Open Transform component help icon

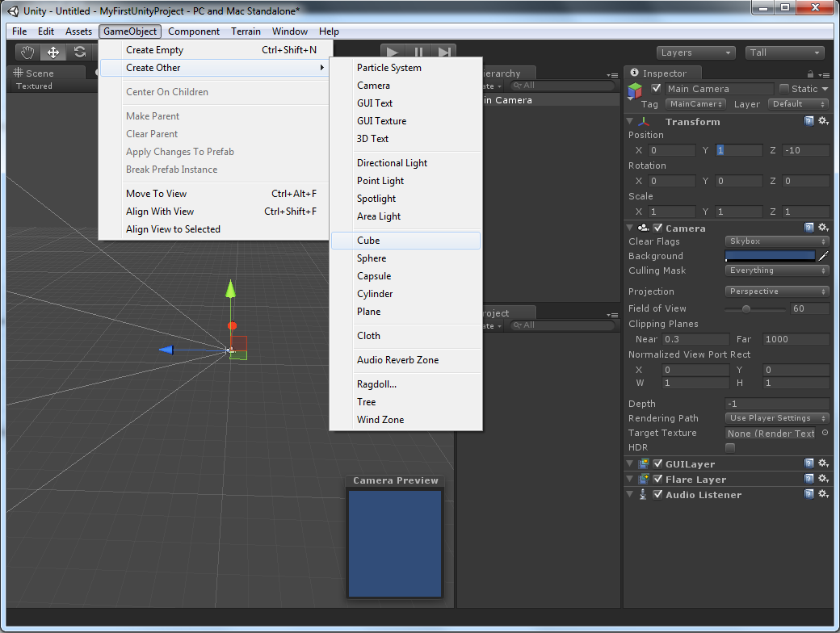click(809, 121)
